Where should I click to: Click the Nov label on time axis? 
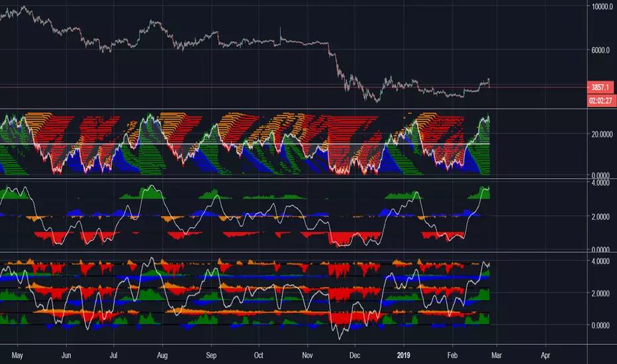(307, 355)
